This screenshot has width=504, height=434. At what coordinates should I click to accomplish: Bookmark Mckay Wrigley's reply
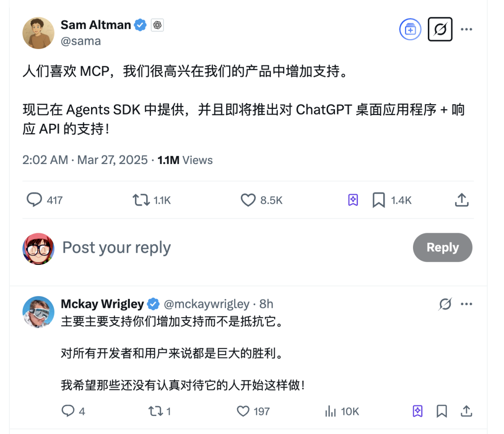tap(441, 411)
